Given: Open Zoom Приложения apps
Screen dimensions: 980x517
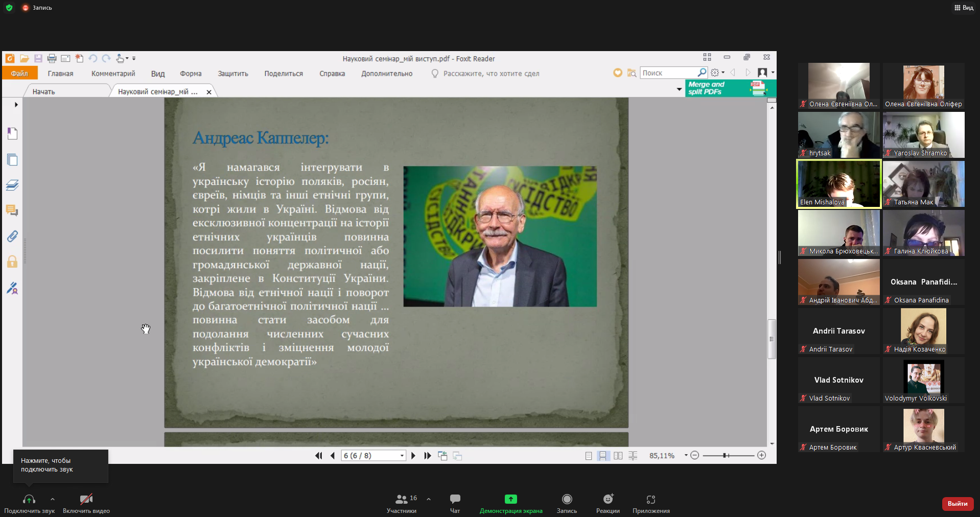Looking at the screenshot, I should click(x=651, y=503).
